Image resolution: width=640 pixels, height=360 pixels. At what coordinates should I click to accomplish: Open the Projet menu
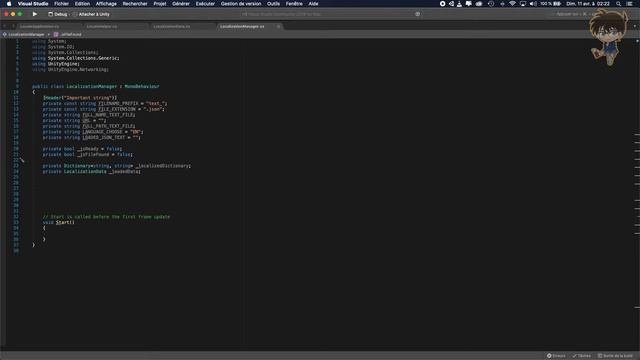160,4
